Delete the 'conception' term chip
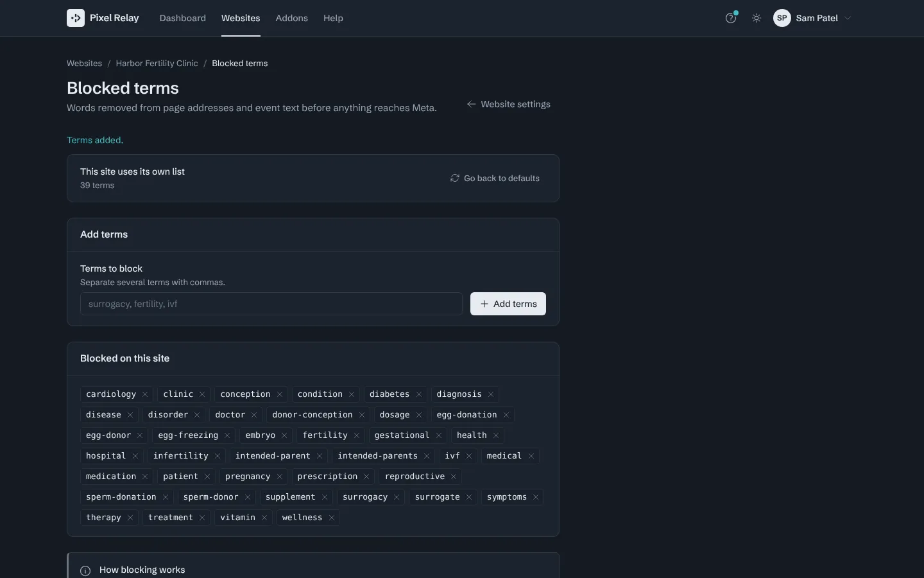The height and width of the screenshot is (578, 924). point(280,394)
